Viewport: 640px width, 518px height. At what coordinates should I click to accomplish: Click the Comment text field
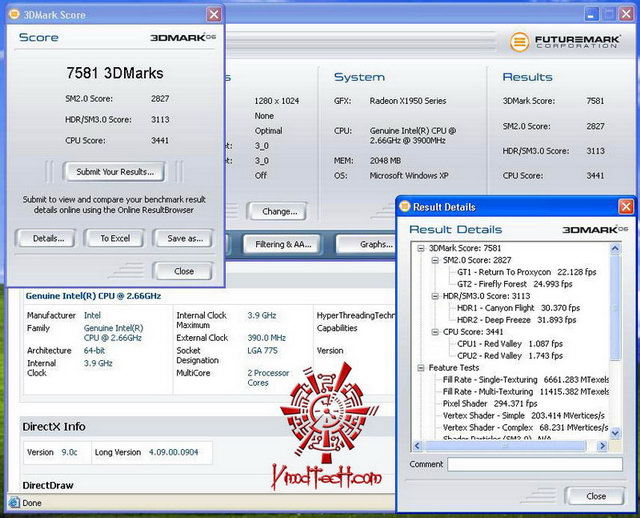click(534, 465)
